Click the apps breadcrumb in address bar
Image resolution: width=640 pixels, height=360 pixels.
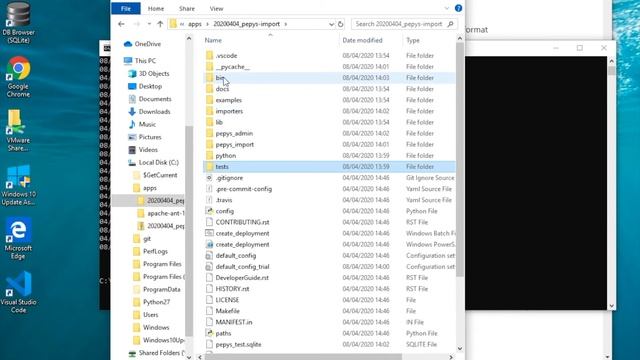[x=195, y=24]
